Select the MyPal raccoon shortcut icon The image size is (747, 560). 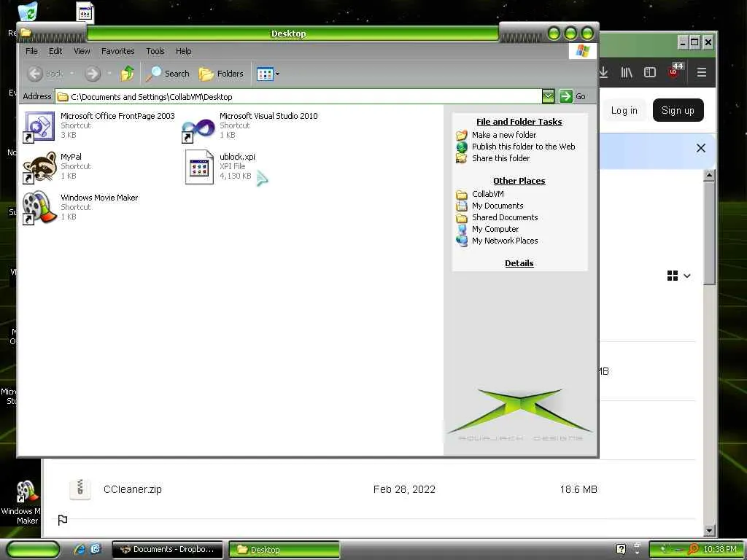pos(39,168)
